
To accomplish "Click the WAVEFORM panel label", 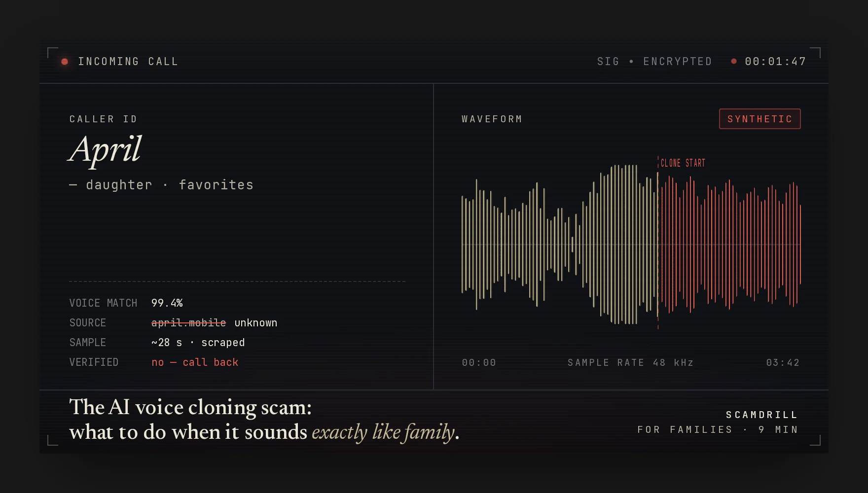I will tap(492, 119).
